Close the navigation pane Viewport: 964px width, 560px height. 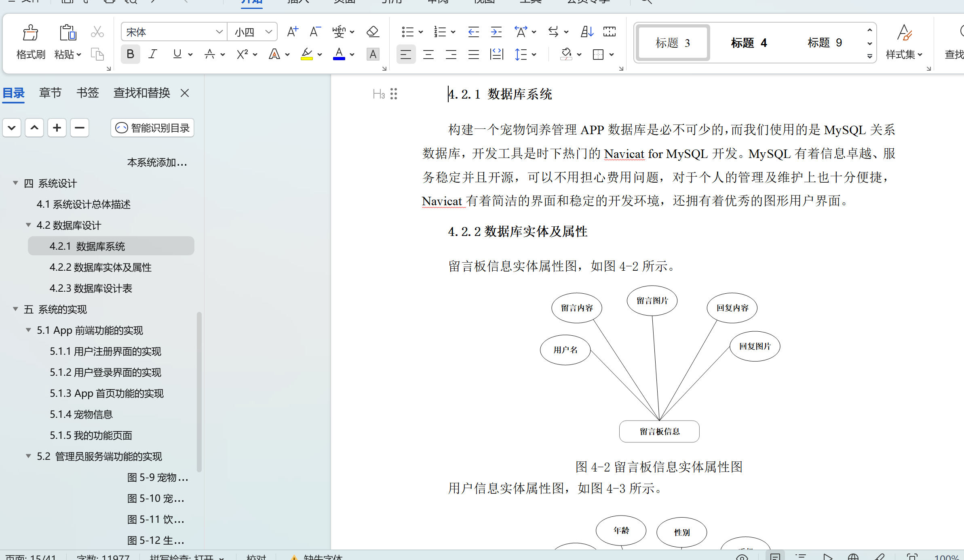(x=185, y=93)
